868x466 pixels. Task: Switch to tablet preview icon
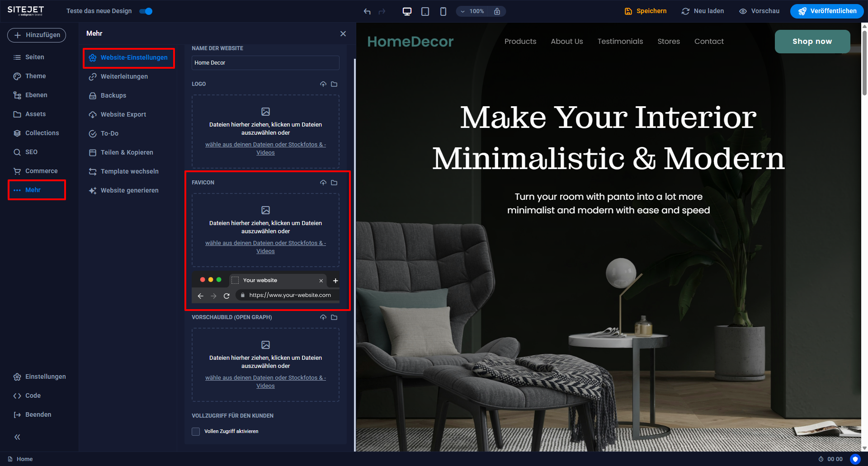(x=425, y=11)
